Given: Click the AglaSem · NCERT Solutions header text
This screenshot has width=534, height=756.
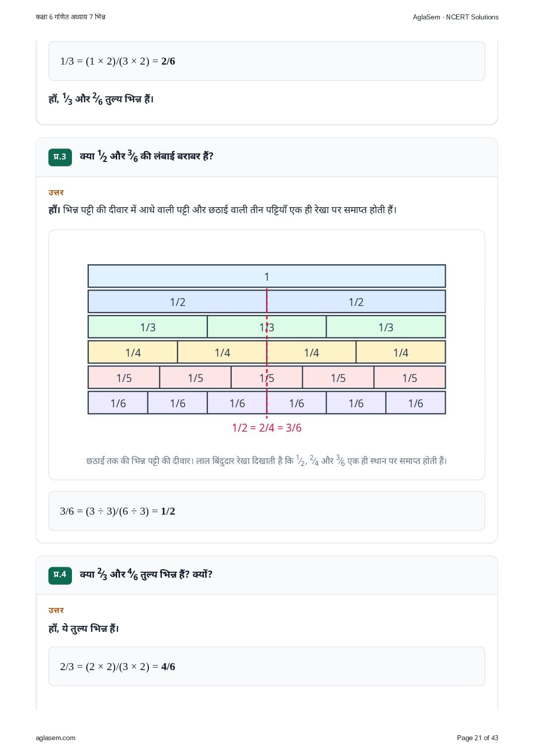Looking at the screenshot, I should click(x=456, y=17).
